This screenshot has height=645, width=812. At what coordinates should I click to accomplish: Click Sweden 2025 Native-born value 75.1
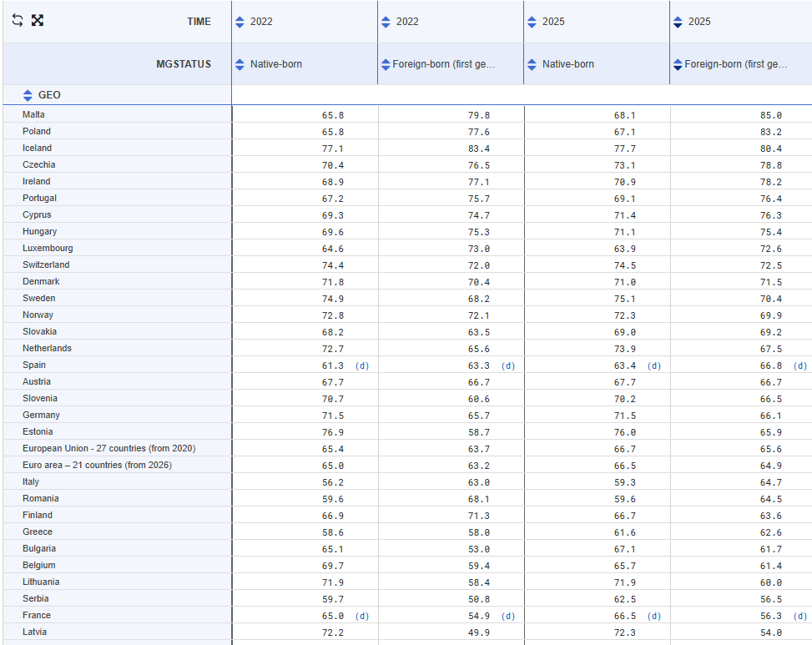point(624,299)
